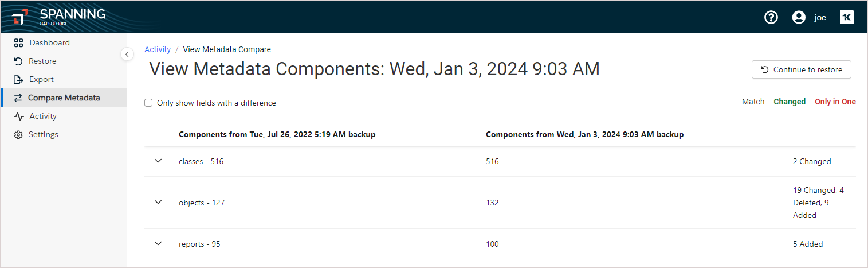Image resolution: width=868 pixels, height=268 pixels.
Task: Click the Restore sidebar icon
Action: [18, 61]
